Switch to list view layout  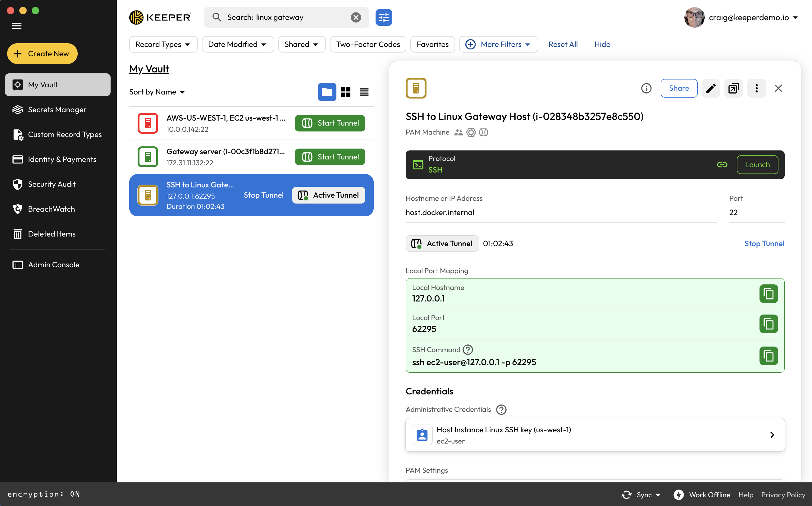click(364, 92)
